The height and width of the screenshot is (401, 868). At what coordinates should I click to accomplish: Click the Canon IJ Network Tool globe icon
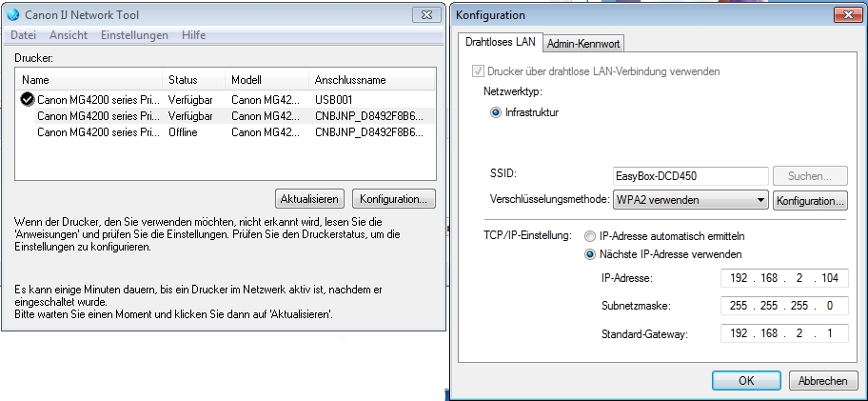coord(12,14)
